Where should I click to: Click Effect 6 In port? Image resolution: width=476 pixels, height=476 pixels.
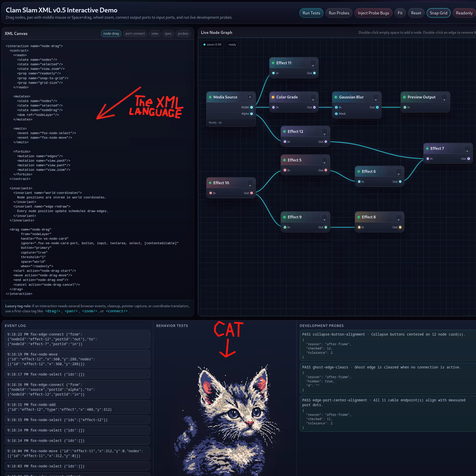click(359, 182)
